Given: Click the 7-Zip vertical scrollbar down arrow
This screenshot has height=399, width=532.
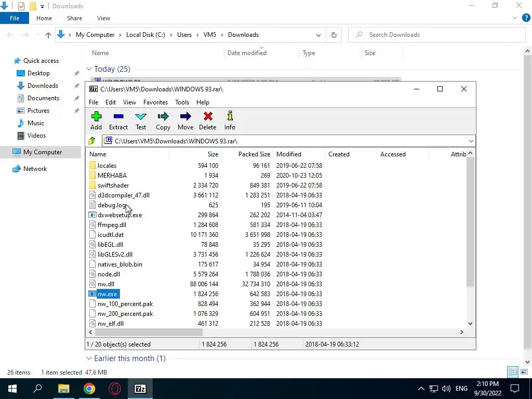Looking at the screenshot, I should coord(470,323).
